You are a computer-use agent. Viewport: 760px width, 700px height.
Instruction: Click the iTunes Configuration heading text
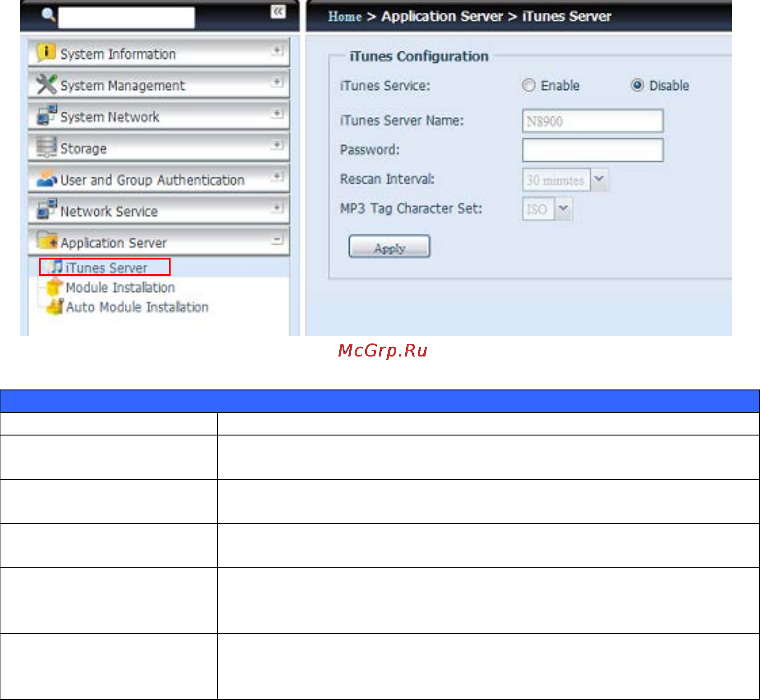[x=419, y=56]
